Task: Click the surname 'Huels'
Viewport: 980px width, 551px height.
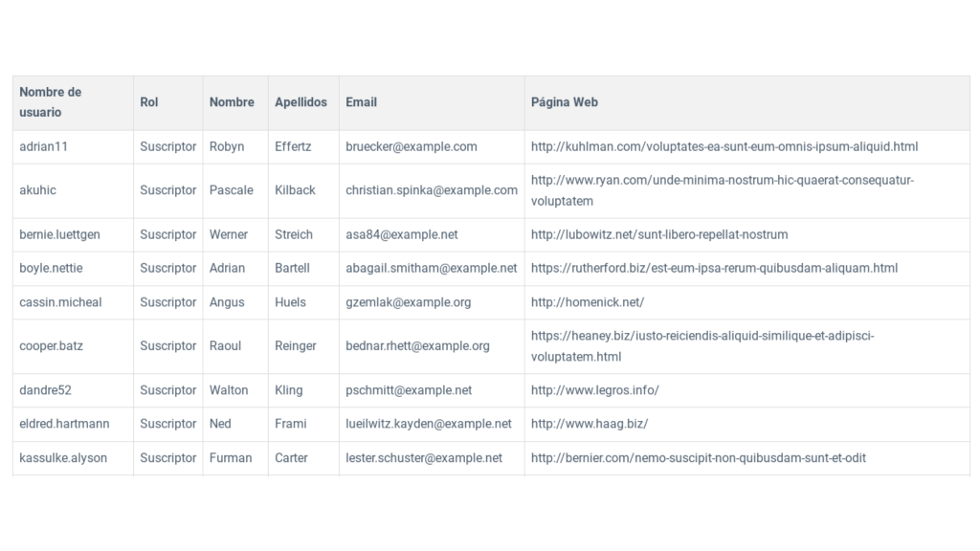Action: coord(291,302)
